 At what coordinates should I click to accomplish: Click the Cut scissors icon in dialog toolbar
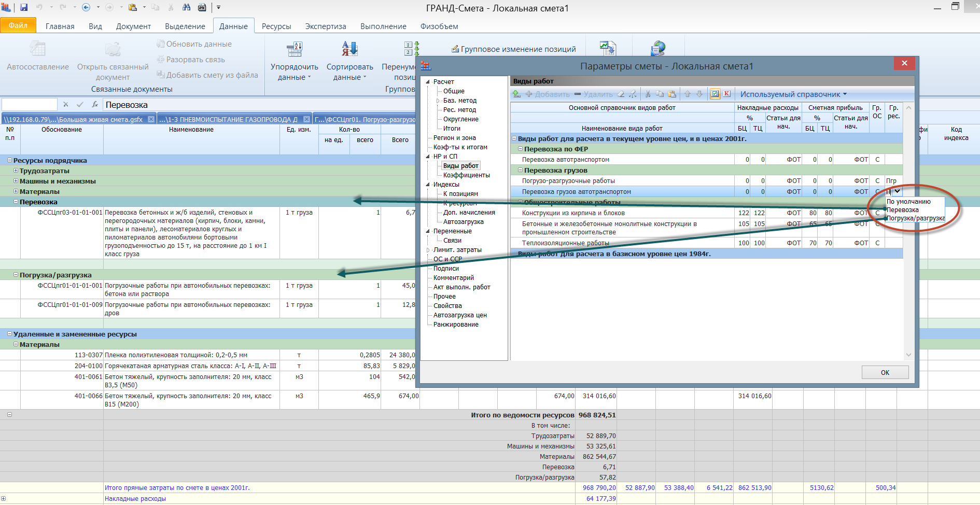click(648, 94)
